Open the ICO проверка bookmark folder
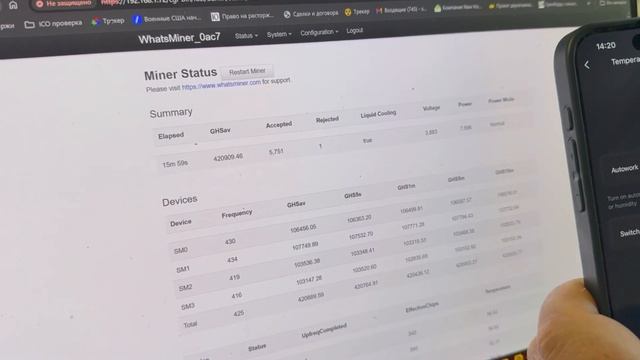 click(53, 24)
